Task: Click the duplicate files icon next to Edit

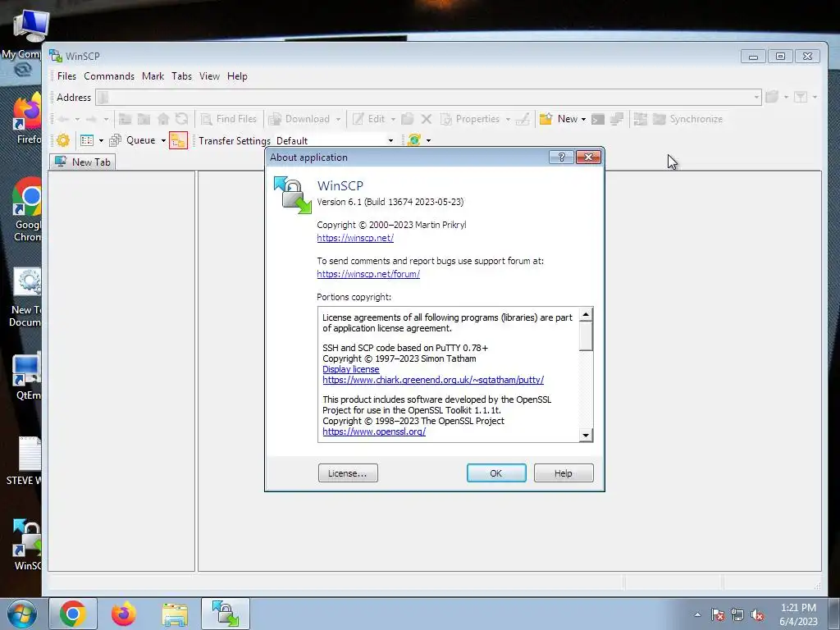Action: click(x=407, y=119)
